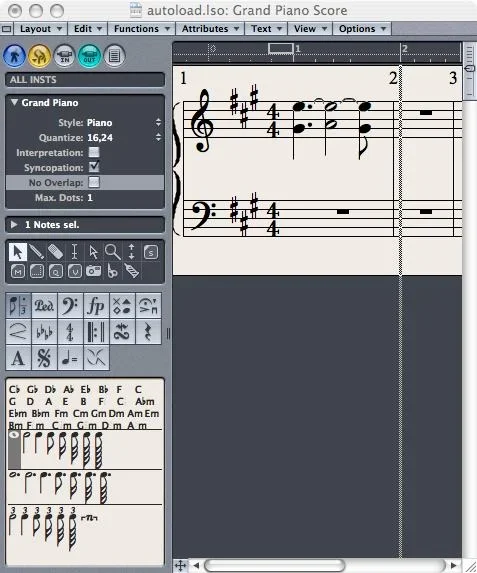Open the Repeat signs and barlines group
This screenshot has height=573, width=477.
click(96, 331)
